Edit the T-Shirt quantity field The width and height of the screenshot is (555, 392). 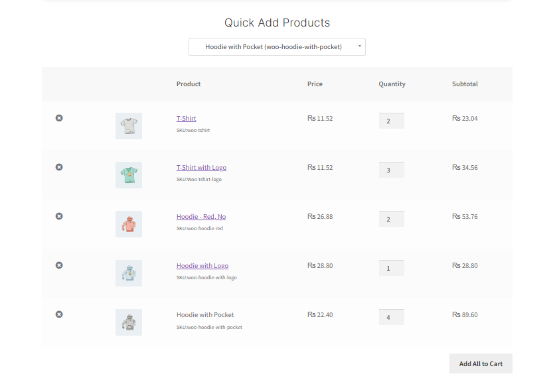pyautogui.click(x=391, y=120)
